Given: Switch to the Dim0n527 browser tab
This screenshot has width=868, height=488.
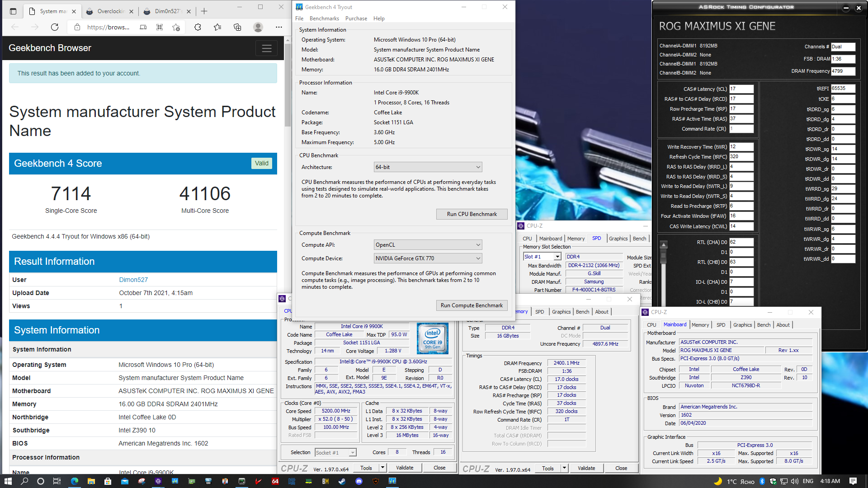Looking at the screenshot, I should 168,11.
